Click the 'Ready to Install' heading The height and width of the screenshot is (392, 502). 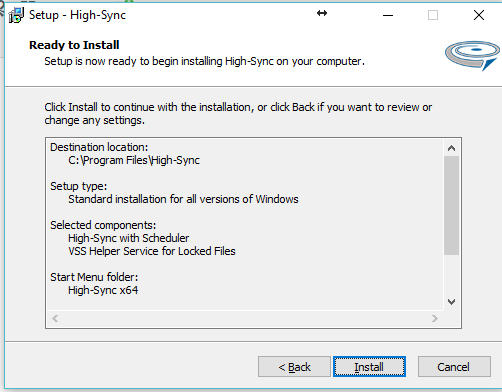tap(74, 45)
